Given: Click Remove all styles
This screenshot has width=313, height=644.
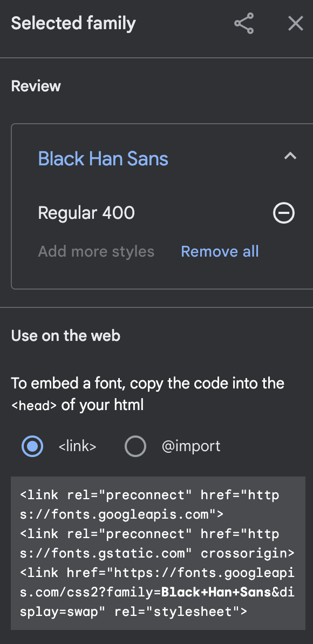Looking at the screenshot, I should click(x=220, y=251).
